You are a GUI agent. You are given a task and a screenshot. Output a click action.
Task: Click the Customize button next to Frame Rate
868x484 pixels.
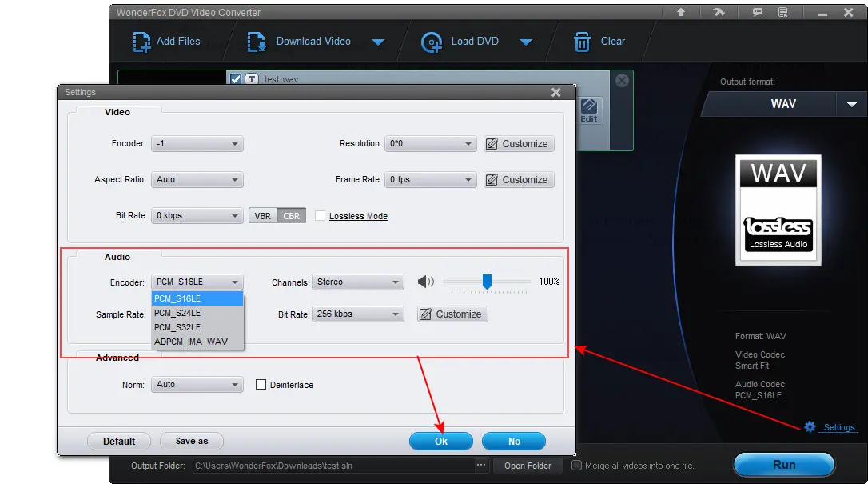tap(519, 179)
